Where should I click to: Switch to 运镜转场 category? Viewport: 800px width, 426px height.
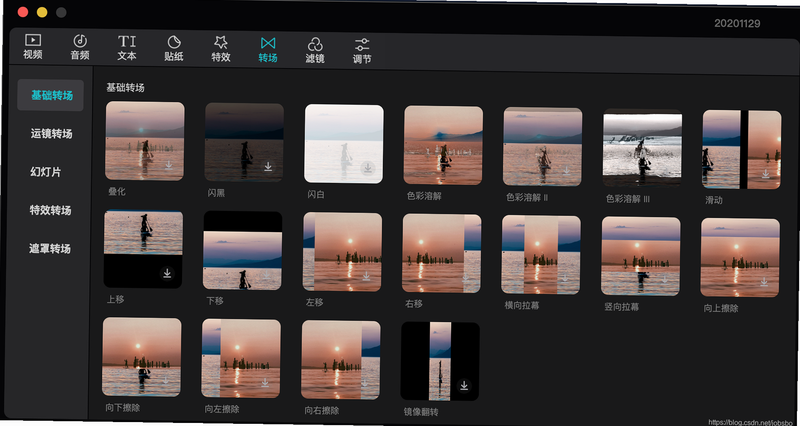pyautogui.click(x=51, y=134)
